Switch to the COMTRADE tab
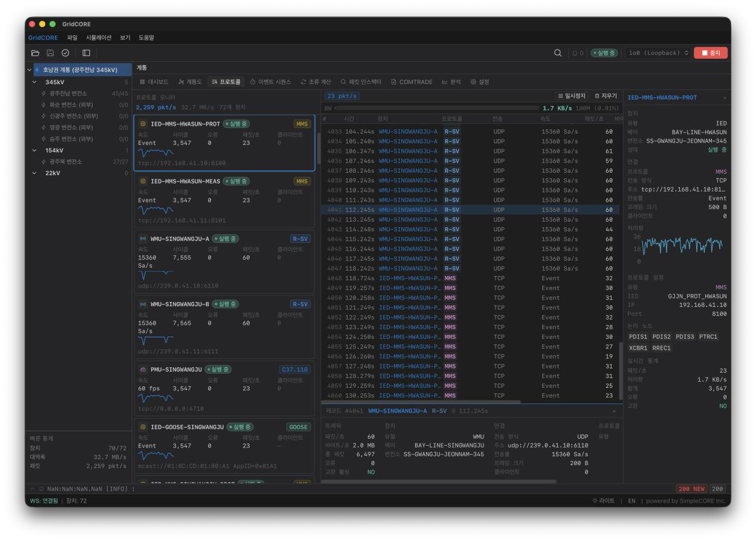Screen dimensions: 756x540 point(412,82)
